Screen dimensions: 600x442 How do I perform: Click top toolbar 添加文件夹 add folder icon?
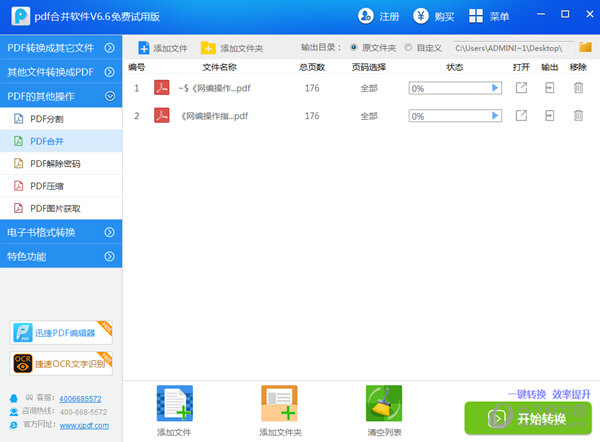[208, 48]
